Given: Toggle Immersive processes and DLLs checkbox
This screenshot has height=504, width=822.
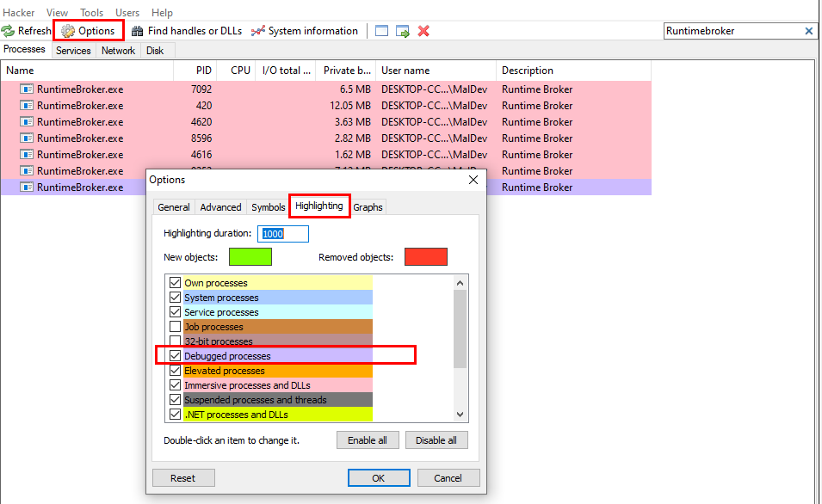Looking at the screenshot, I should [175, 385].
